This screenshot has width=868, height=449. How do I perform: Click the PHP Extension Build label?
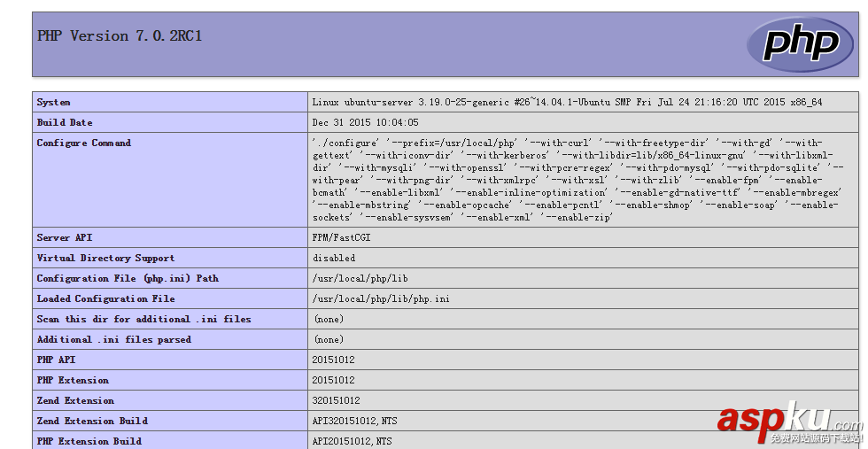pos(89,441)
